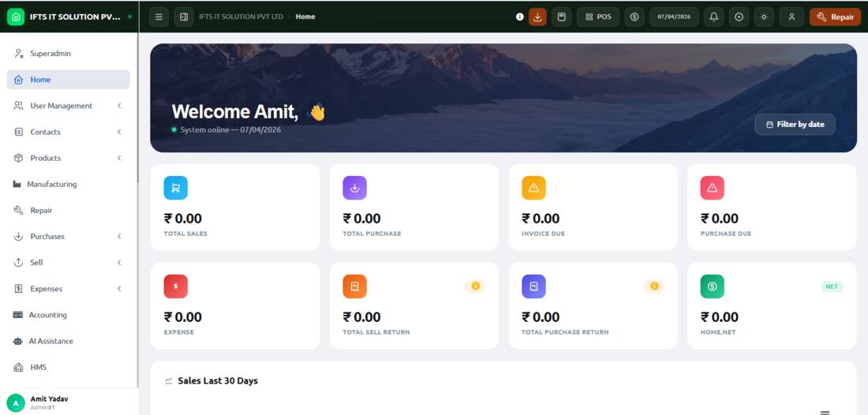
Task: Open the user profile icon in header
Action: 791,17
